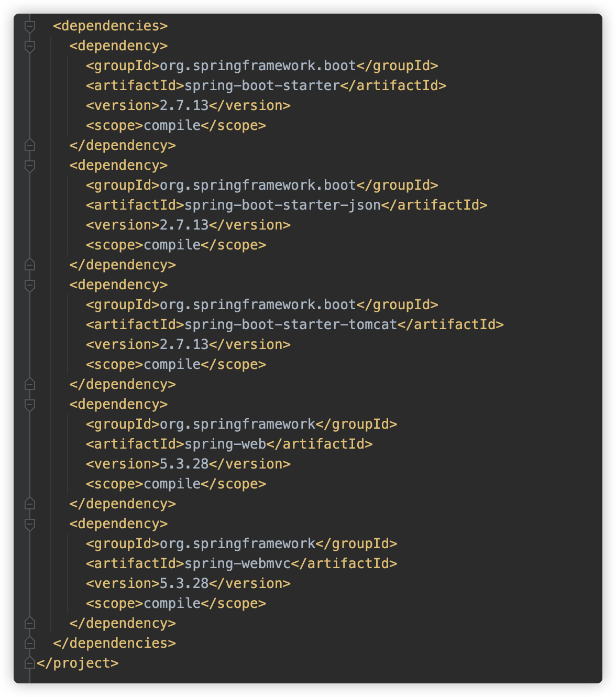This screenshot has width=616, height=697.
Task: Click fold end marker at closing dependencies tag
Action: [30, 642]
